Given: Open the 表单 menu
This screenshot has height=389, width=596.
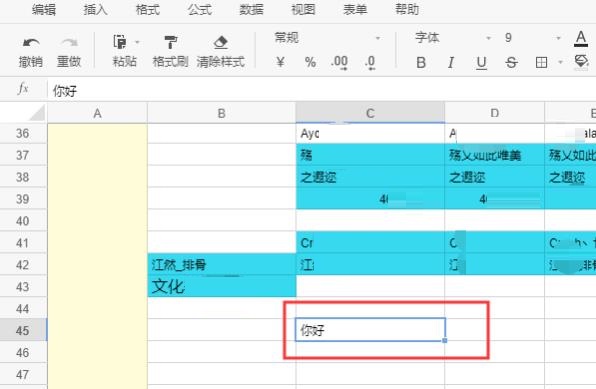Looking at the screenshot, I should click(x=355, y=10).
